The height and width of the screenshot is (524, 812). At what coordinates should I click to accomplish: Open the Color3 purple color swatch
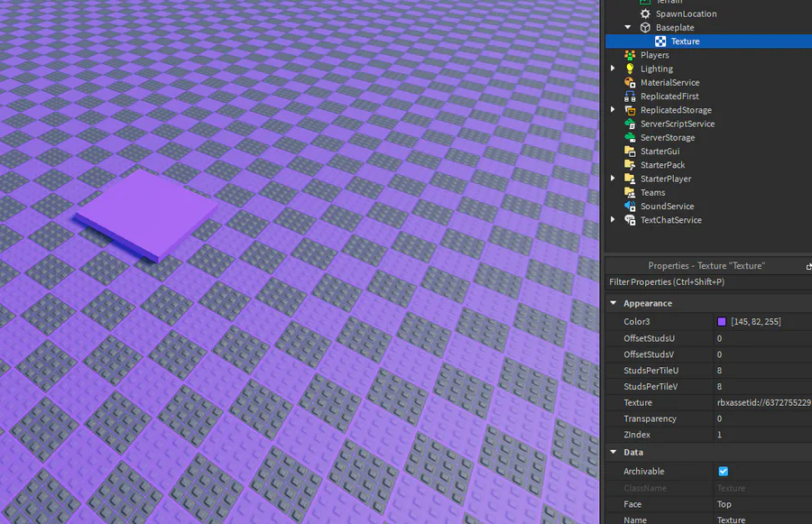coord(722,322)
